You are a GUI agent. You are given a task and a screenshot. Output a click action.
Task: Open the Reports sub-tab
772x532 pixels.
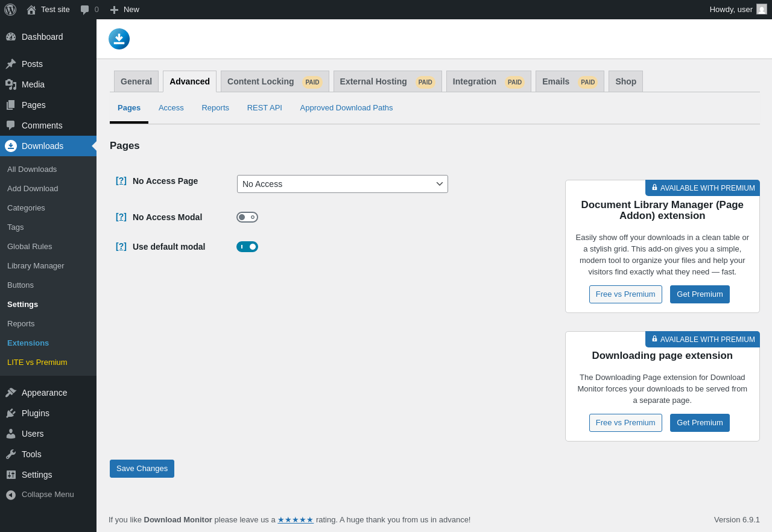click(x=215, y=108)
